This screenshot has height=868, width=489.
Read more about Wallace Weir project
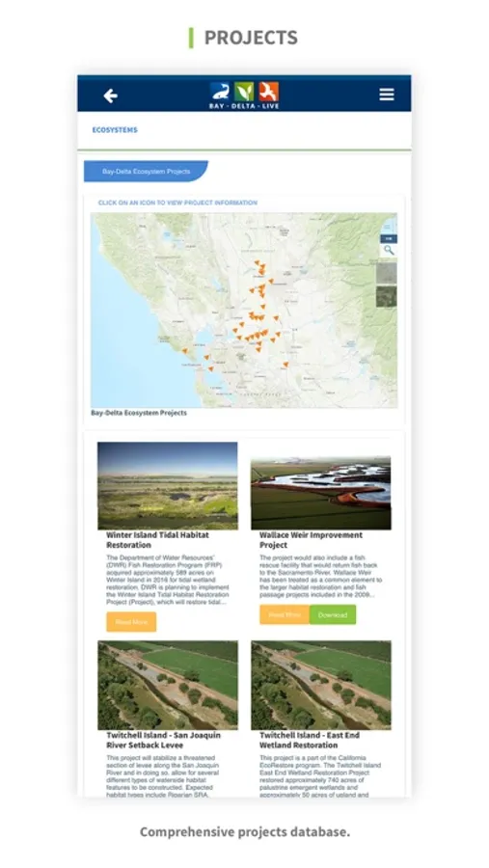click(285, 615)
